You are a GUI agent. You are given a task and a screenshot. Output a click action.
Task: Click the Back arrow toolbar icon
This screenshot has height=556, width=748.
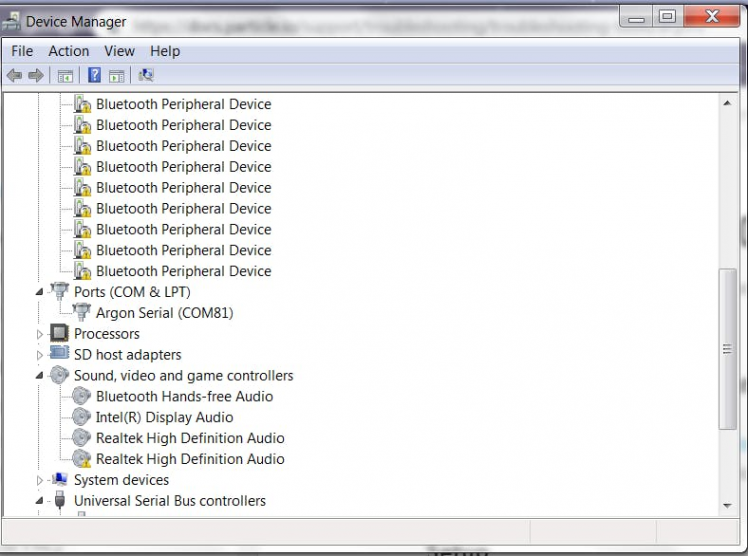pos(14,75)
